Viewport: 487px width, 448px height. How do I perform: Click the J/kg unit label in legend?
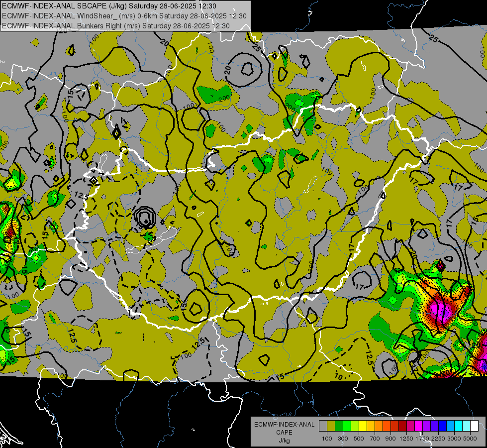point(284,441)
